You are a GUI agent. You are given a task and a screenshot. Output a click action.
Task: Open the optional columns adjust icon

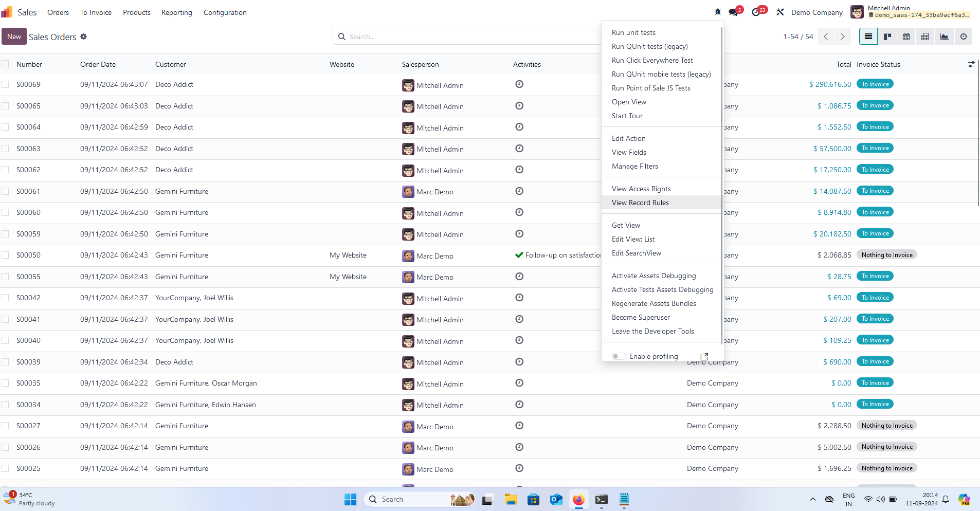click(971, 64)
